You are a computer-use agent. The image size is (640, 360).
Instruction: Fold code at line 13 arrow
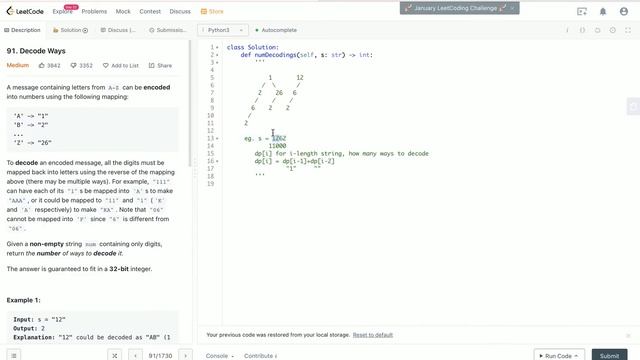217,138
